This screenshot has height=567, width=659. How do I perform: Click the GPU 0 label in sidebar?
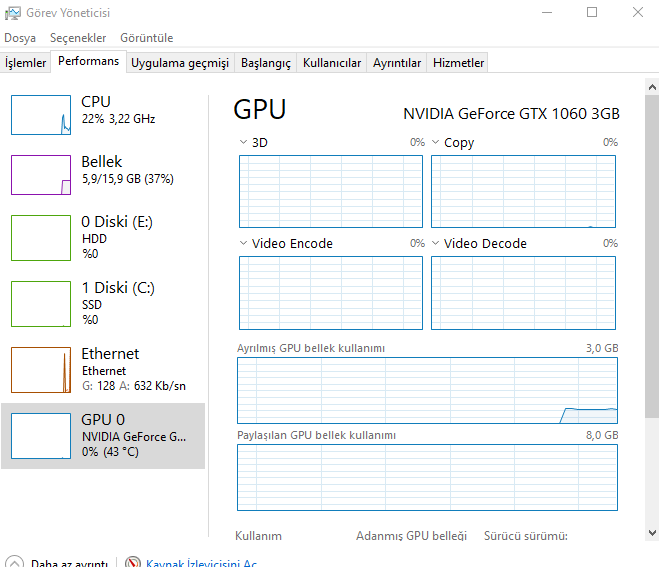[103, 419]
